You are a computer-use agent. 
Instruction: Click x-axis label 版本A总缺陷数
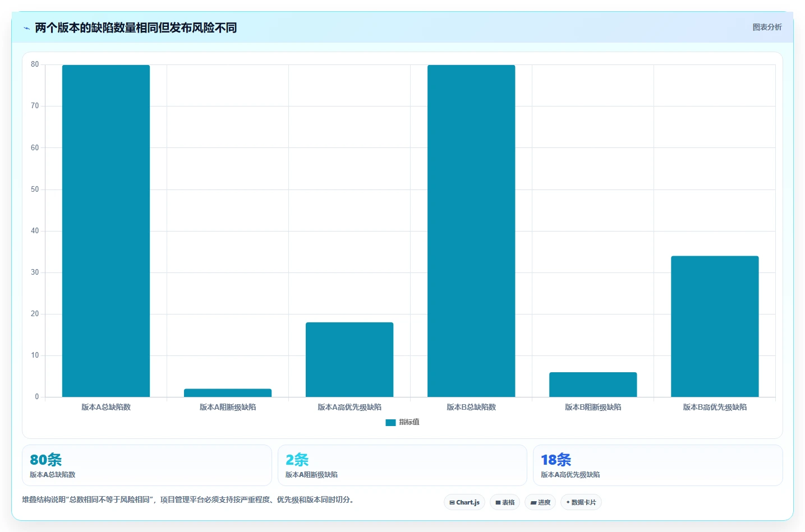106,407
